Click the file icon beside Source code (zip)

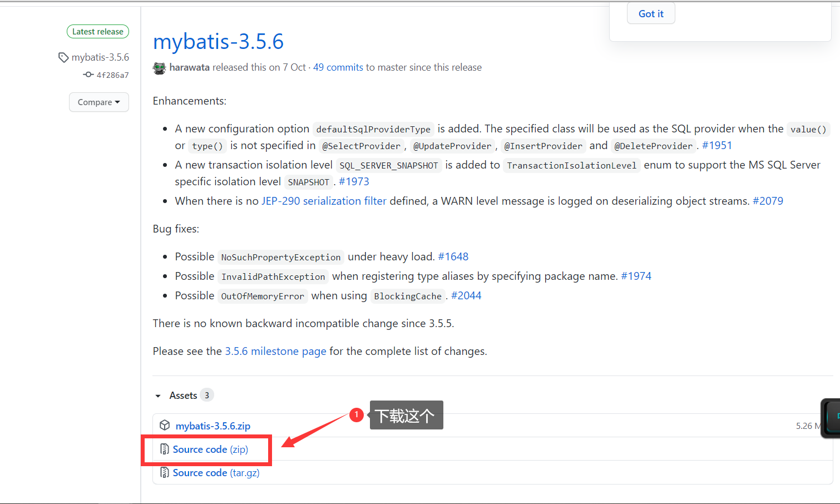(165, 449)
